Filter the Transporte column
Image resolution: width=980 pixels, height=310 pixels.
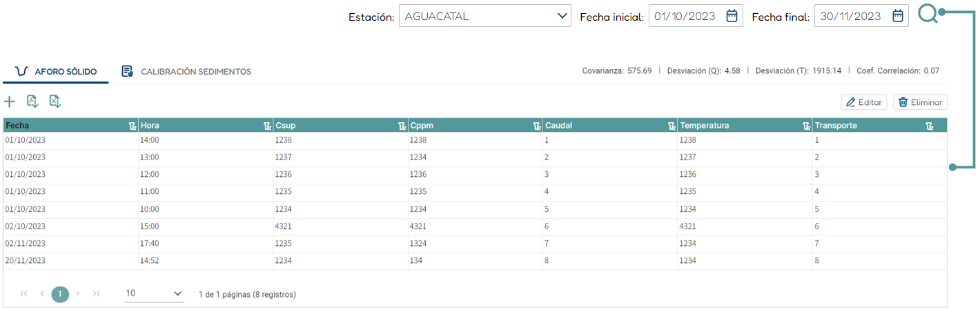(x=930, y=126)
